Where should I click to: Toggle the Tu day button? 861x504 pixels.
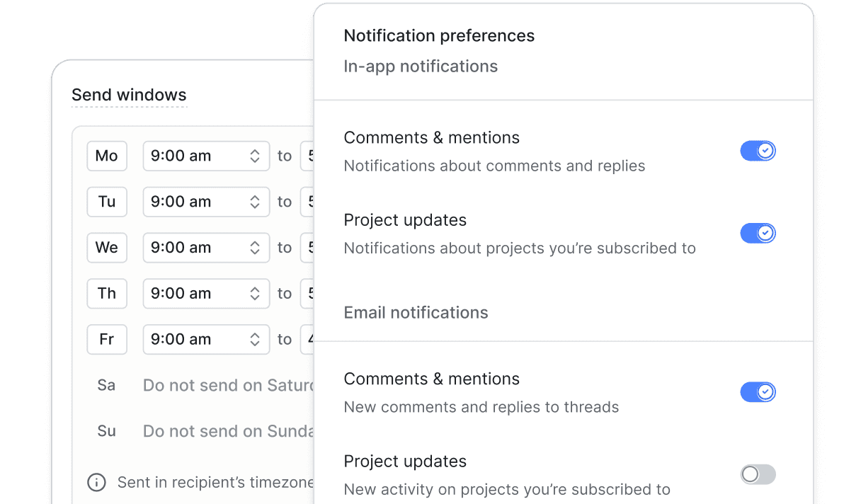click(x=107, y=202)
